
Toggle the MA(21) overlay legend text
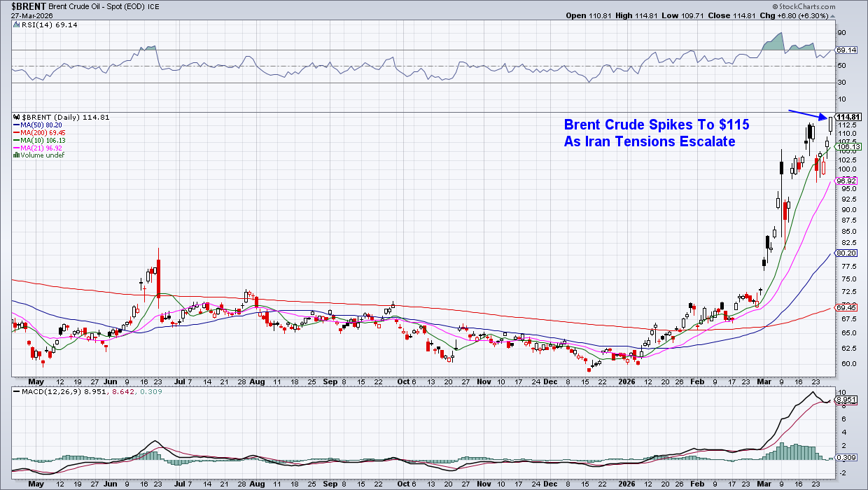click(40, 148)
